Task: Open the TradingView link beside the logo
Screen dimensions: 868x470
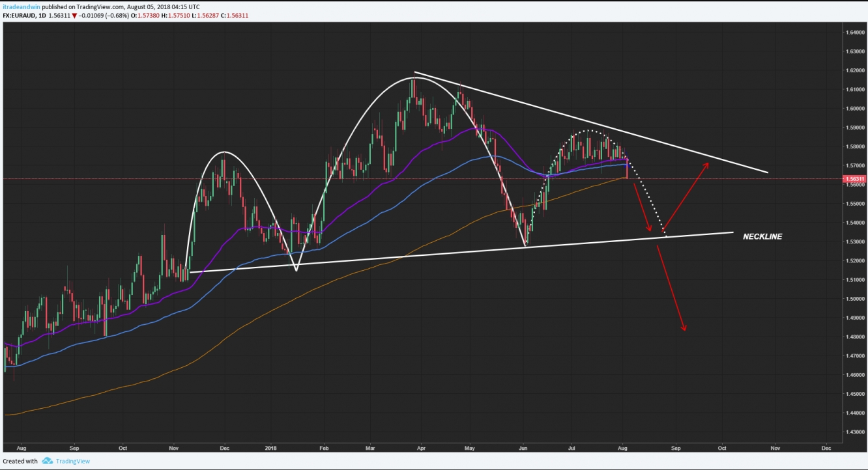Action: pyautogui.click(x=72, y=461)
